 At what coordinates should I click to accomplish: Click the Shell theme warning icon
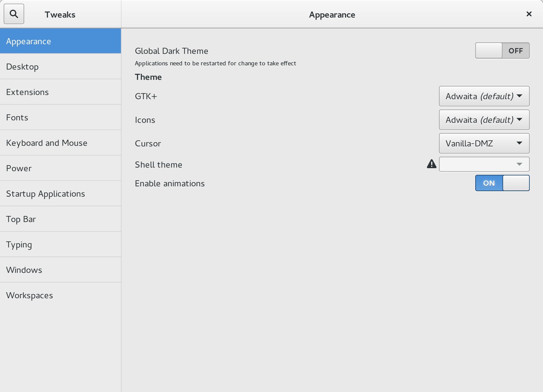click(x=431, y=164)
